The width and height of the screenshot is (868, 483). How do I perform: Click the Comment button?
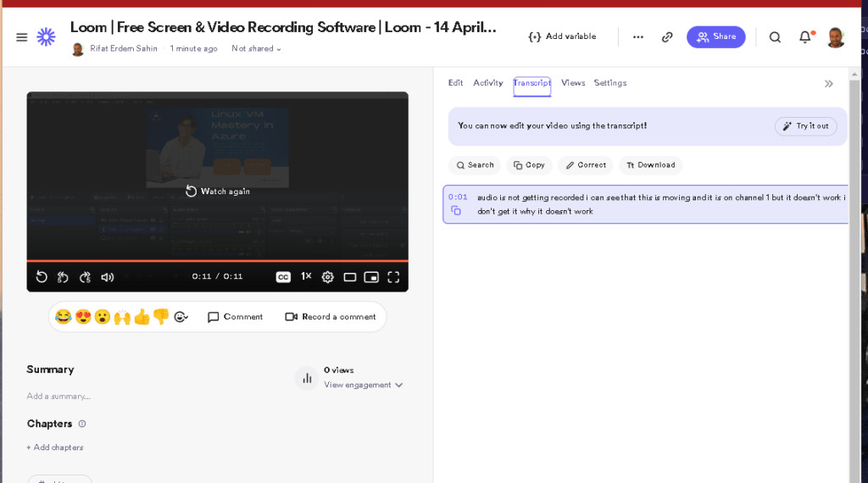point(236,317)
